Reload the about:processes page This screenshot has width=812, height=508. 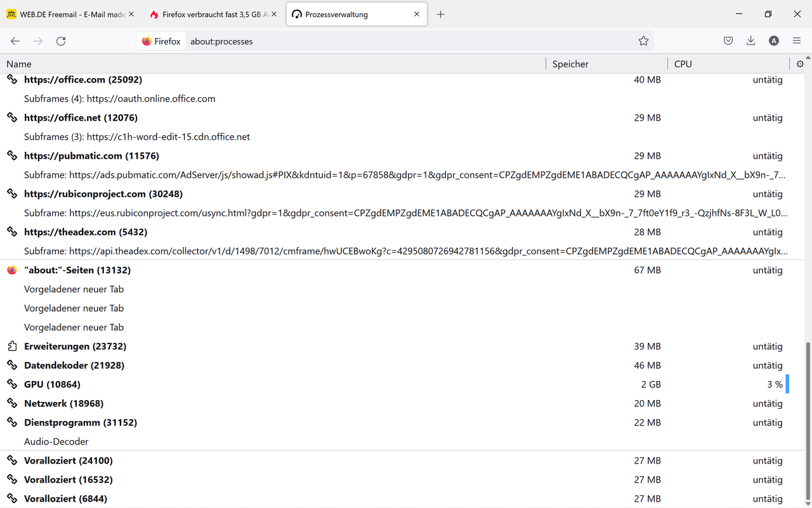click(61, 41)
